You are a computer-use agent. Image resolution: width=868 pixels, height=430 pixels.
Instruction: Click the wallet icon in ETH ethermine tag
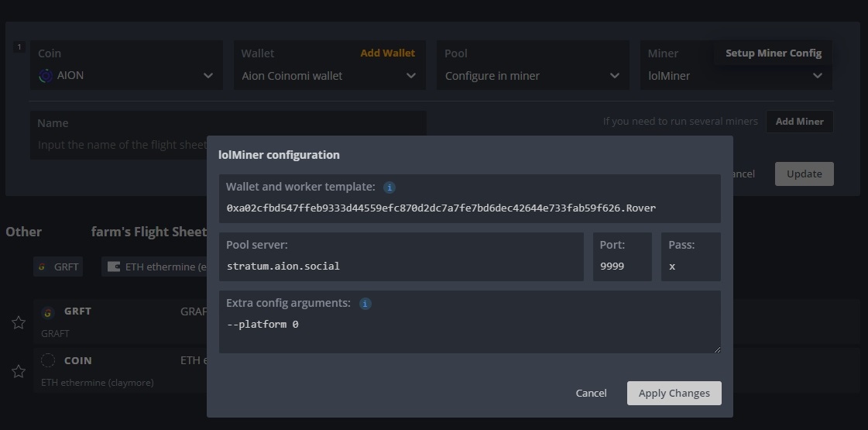coord(114,267)
